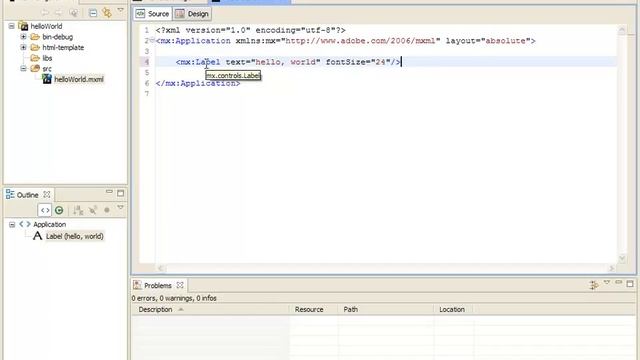Click the editor horizontal scroll left arrow

[160, 268]
